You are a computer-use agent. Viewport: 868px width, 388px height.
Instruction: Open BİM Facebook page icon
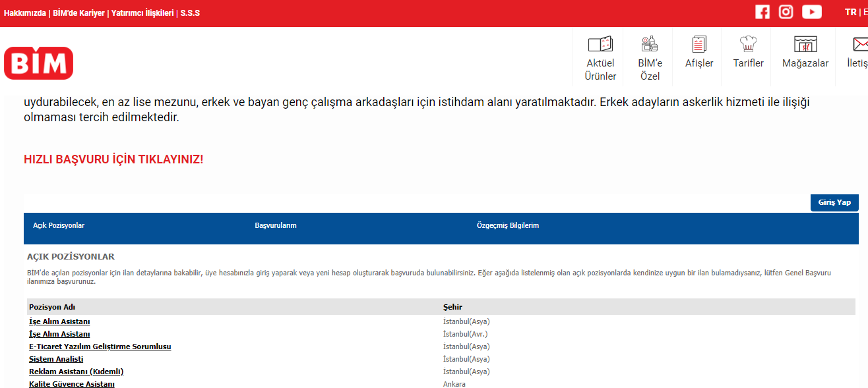(762, 12)
